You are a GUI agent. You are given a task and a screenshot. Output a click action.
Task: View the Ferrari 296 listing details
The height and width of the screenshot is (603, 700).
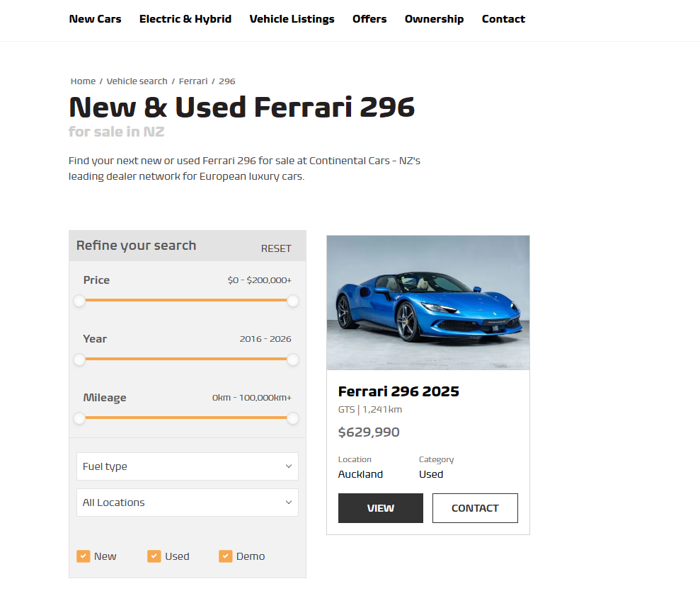[381, 508]
